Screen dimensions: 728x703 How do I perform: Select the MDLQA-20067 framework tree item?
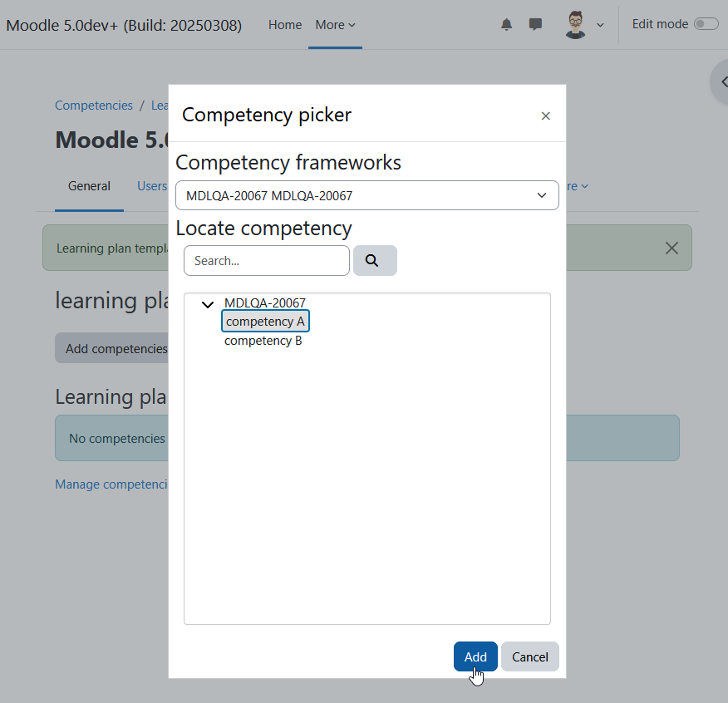pyautogui.click(x=264, y=302)
